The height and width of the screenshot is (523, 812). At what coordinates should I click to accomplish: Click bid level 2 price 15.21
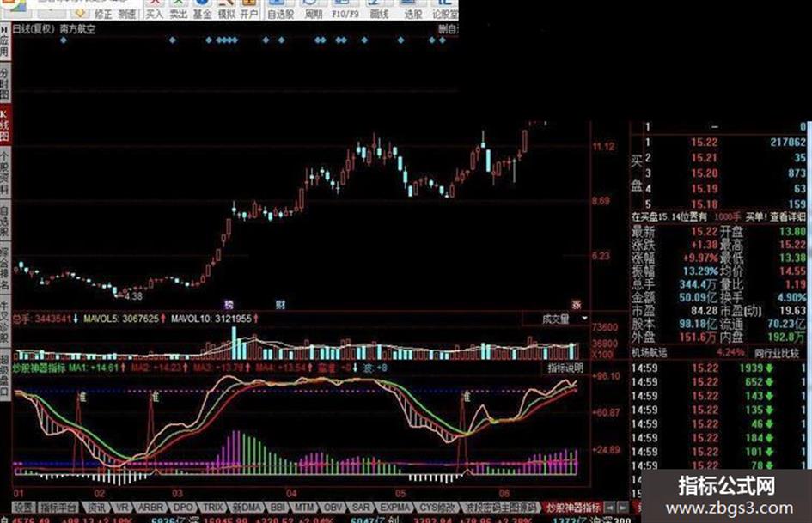point(705,157)
